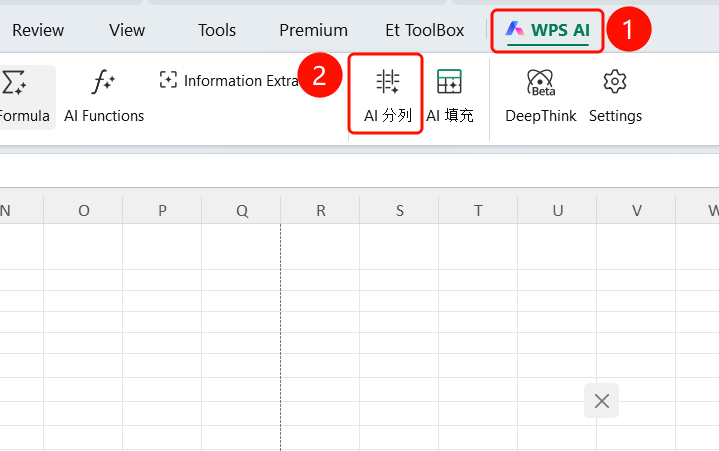The height and width of the screenshot is (451, 719).
Task: Switch to the Review tab
Action: tap(38, 30)
